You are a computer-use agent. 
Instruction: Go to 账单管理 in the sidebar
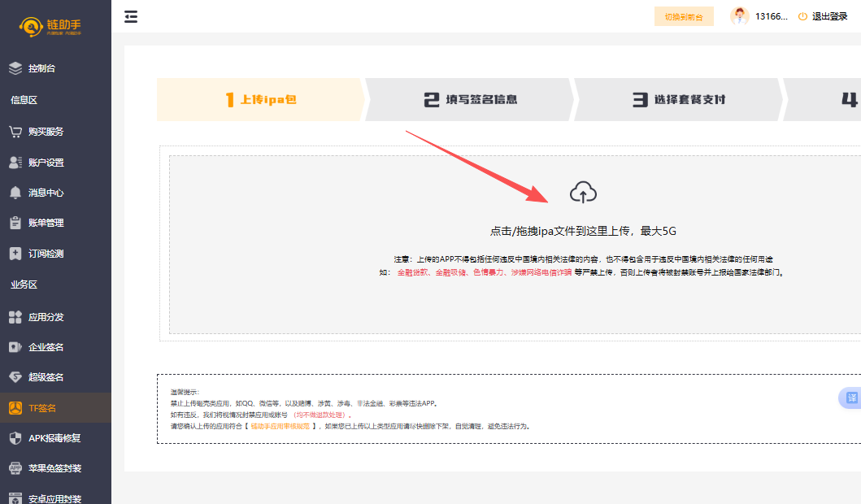(46, 223)
